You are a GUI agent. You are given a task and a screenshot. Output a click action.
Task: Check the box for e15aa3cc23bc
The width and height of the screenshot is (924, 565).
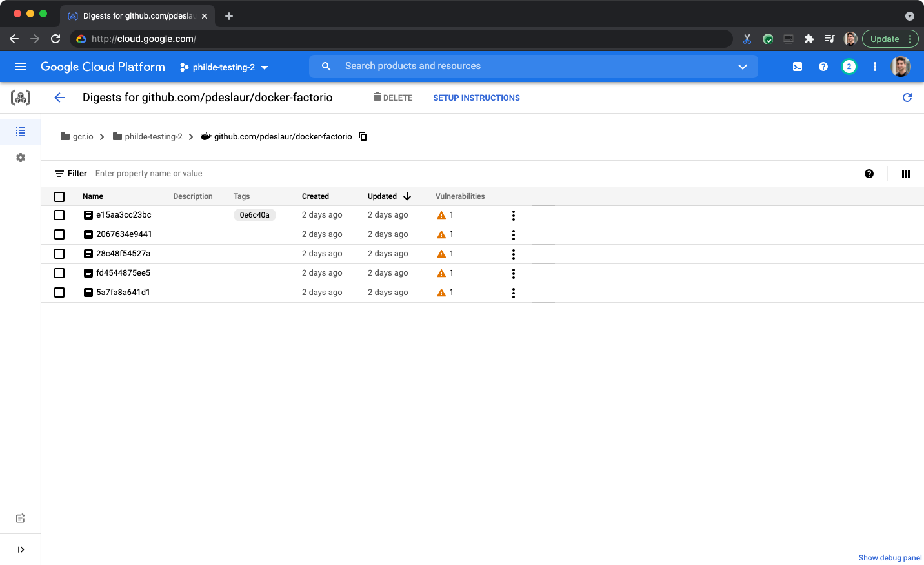coord(59,215)
